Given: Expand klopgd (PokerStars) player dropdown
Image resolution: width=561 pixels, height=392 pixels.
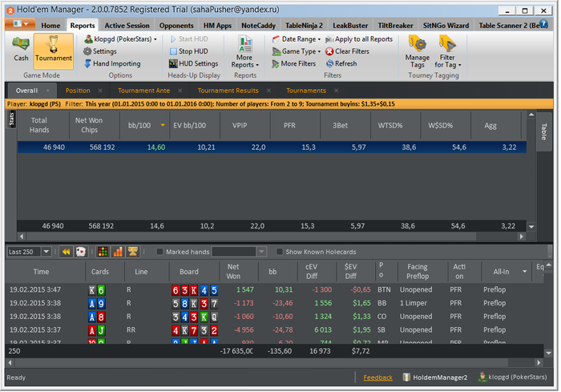Looking at the screenshot, I should (x=155, y=39).
